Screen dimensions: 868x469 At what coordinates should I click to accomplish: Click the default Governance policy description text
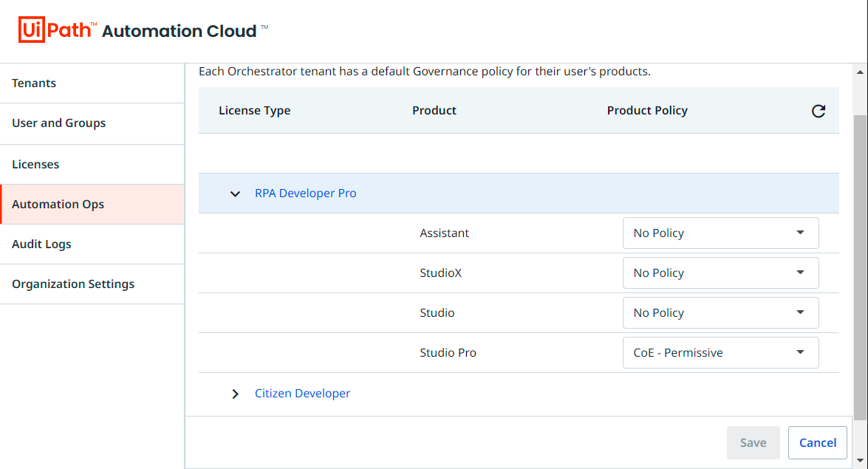tap(425, 72)
